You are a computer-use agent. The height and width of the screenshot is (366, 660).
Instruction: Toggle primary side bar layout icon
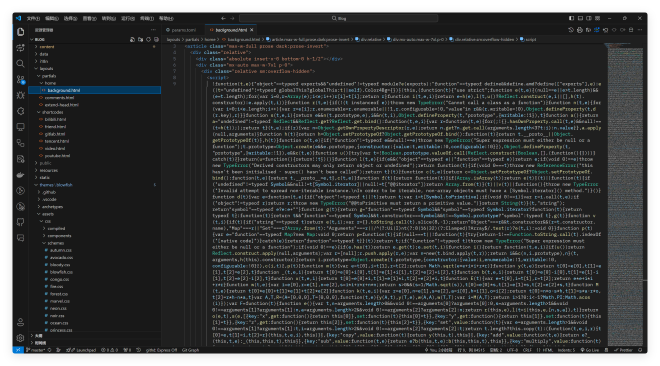point(571,19)
